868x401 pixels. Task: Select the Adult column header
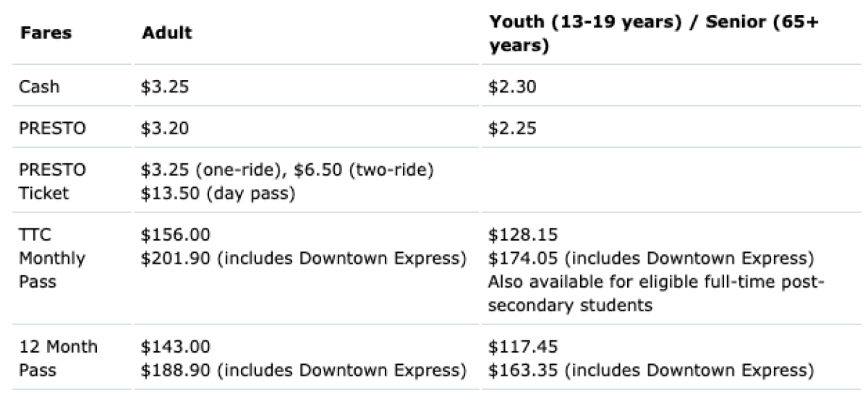(x=167, y=33)
